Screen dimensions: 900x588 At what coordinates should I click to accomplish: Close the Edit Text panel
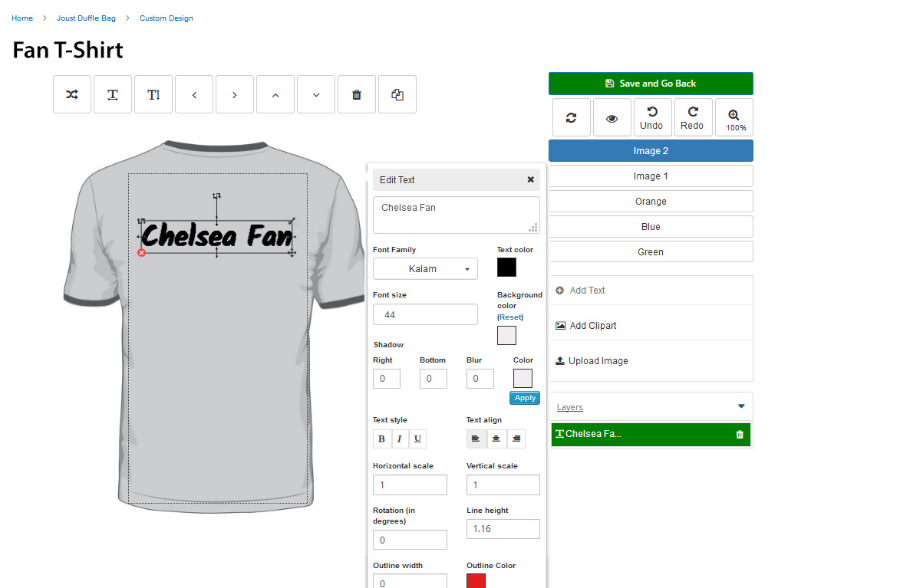pyautogui.click(x=530, y=179)
